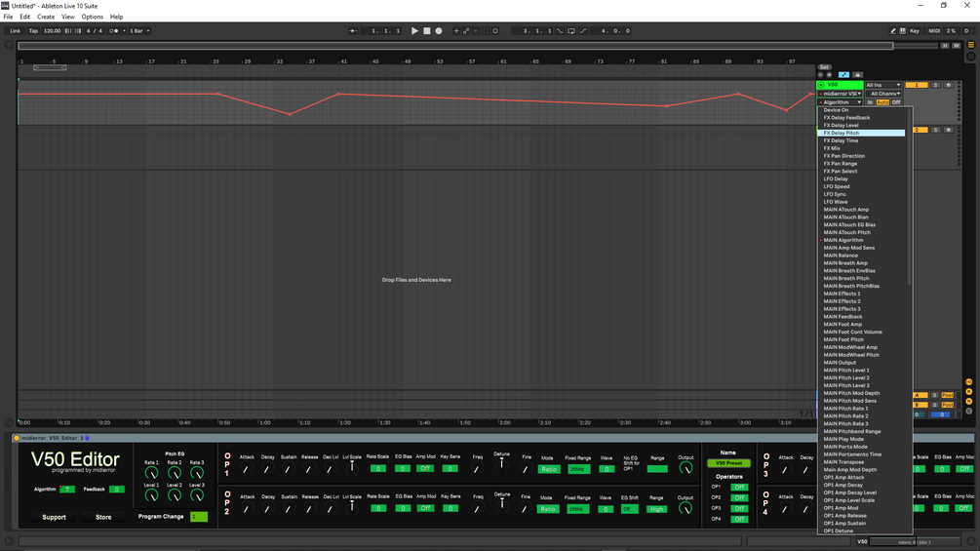980x551 pixels.
Task: Click the blue hot-swap icon on device title
Action: [88, 438]
